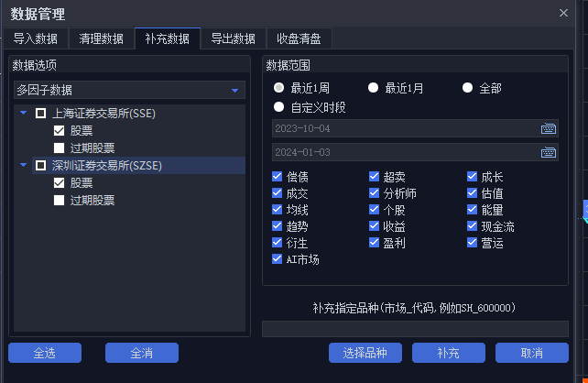588x383 pixels.
Task: Close the 数据管理 dialog
Action: [563, 13]
